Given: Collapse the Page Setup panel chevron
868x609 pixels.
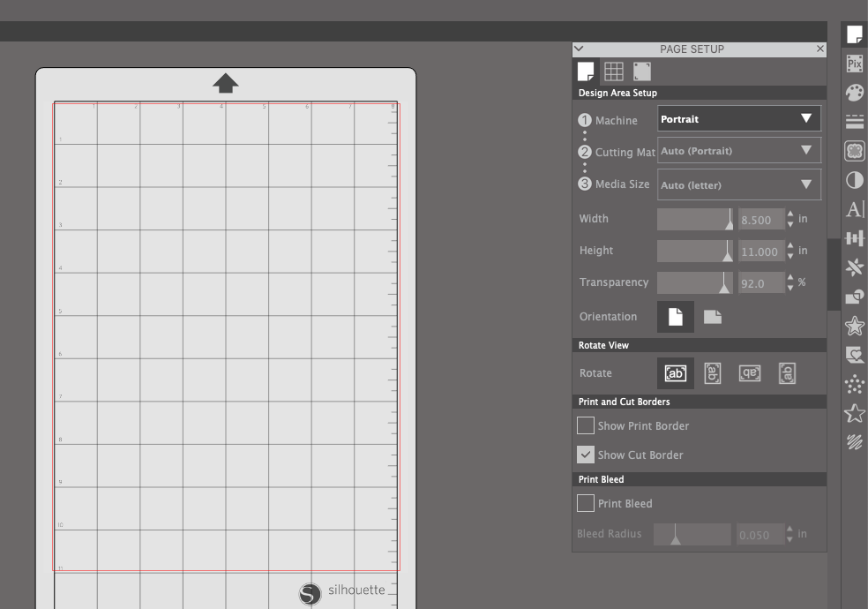Looking at the screenshot, I should point(579,49).
